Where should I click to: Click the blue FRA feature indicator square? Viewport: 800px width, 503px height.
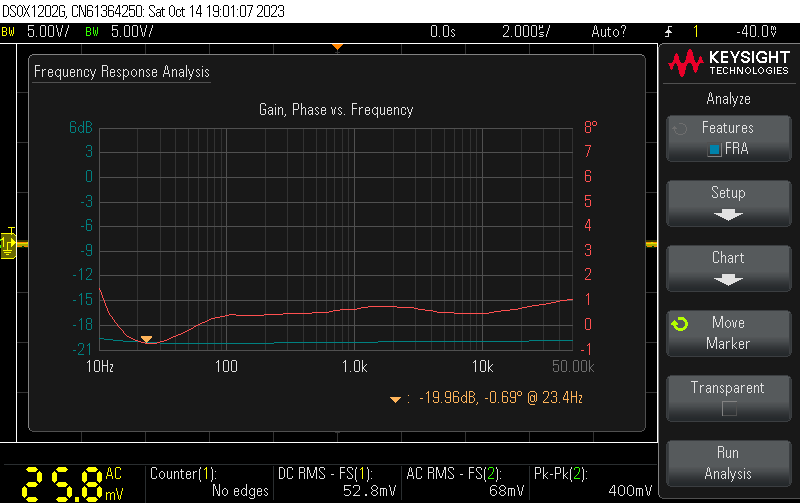pos(714,149)
